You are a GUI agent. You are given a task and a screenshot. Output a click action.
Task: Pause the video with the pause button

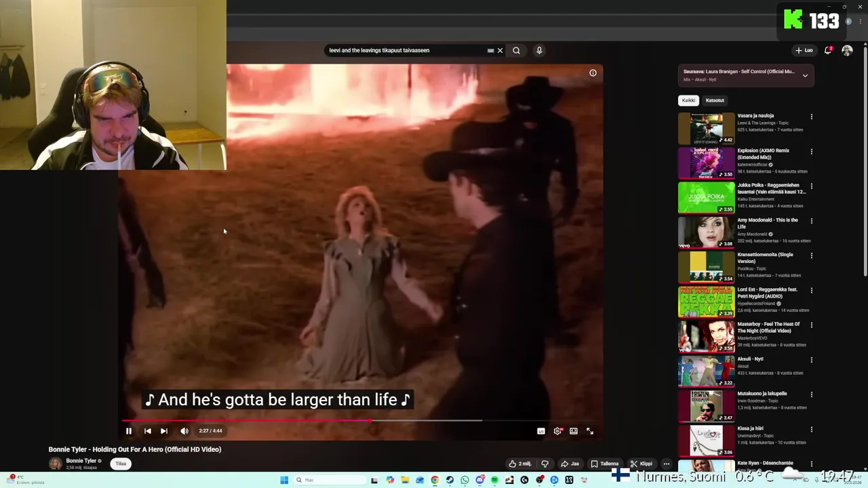click(x=128, y=431)
